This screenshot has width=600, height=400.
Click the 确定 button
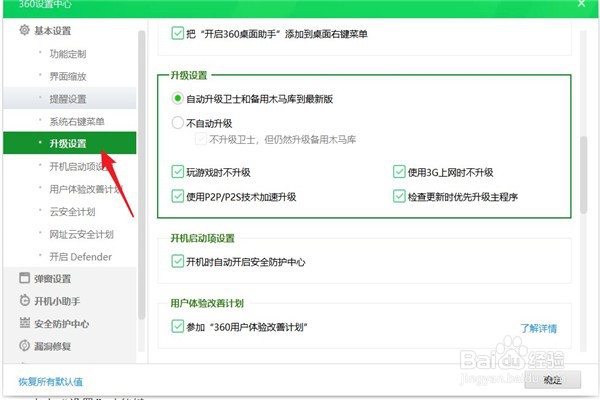(553, 379)
